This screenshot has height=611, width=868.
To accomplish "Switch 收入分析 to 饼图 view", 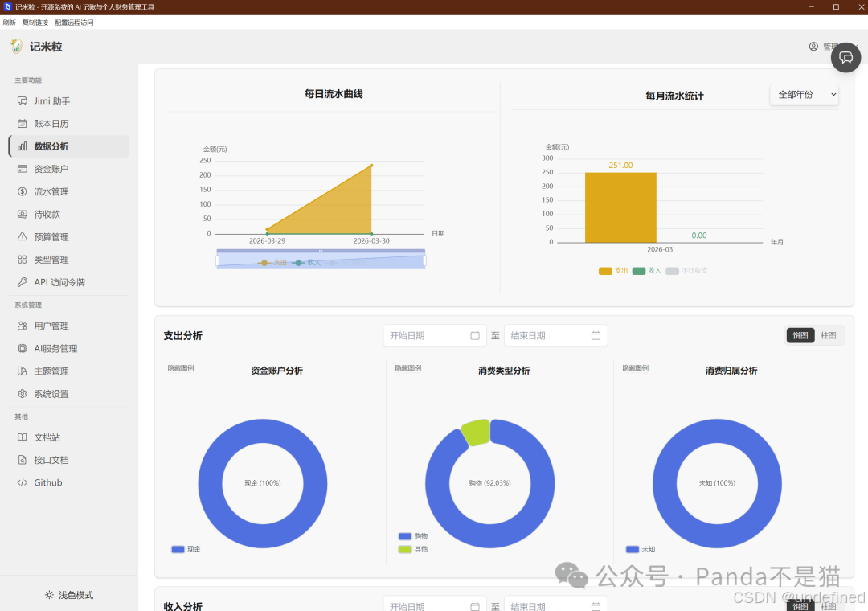I will (800, 605).
